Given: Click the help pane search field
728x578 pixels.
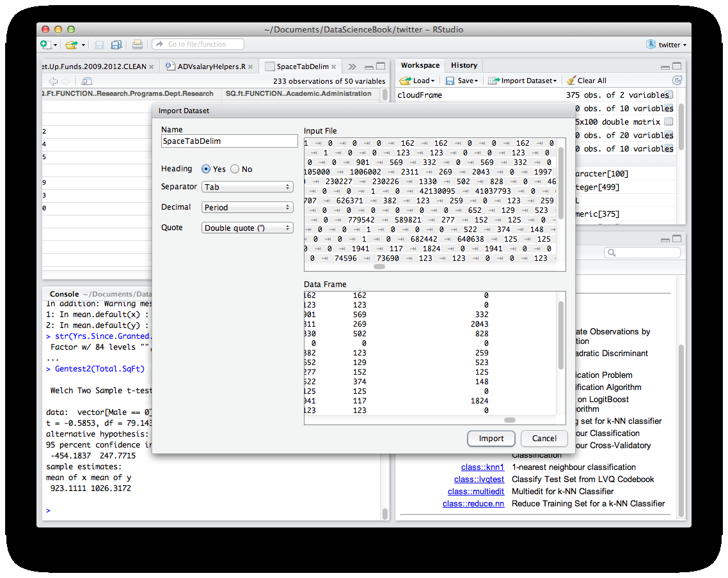Looking at the screenshot, I should [x=642, y=253].
